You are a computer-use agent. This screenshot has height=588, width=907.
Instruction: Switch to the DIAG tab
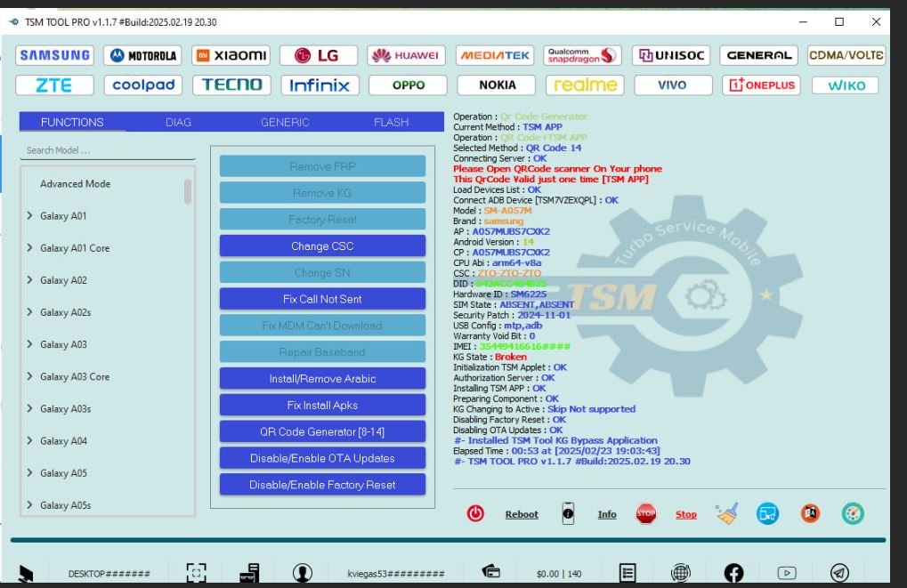click(178, 122)
